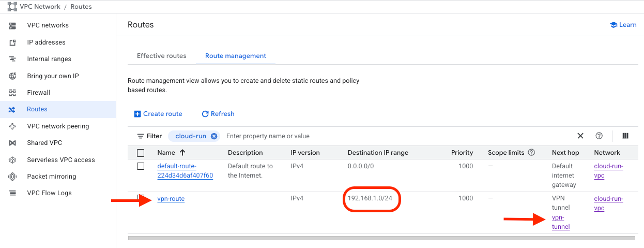Switch to the Effective routes tab
The image size is (644, 248).
click(161, 56)
